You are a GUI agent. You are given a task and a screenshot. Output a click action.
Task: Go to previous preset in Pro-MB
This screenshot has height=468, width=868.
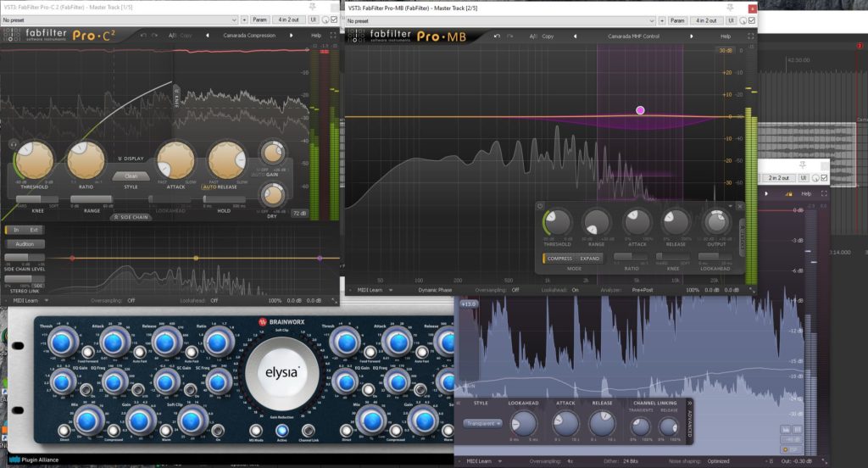[x=575, y=36]
